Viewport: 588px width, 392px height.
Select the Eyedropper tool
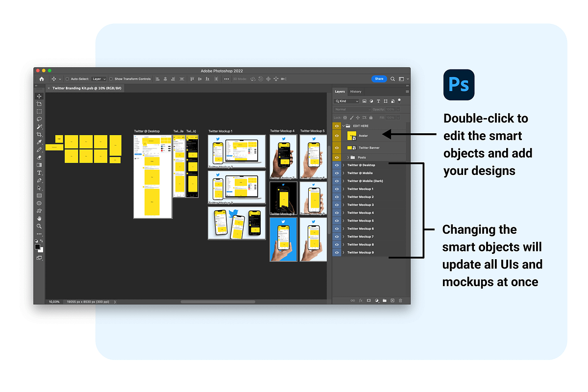pyautogui.click(x=39, y=142)
